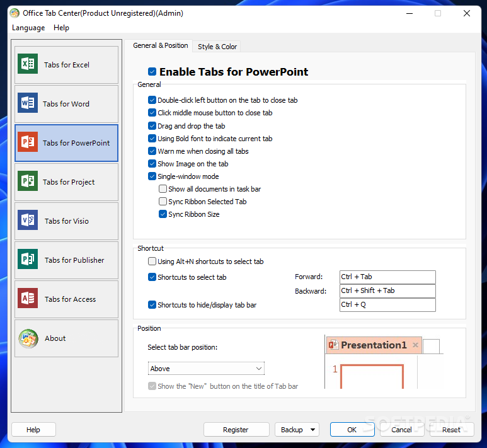
Task: Click the Excel icon in sidebar
Action: click(28, 64)
